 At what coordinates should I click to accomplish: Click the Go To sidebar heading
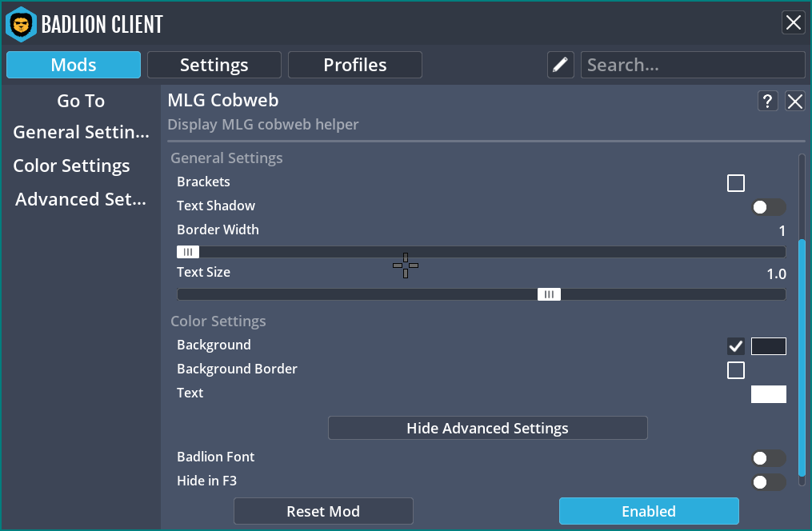click(81, 101)
